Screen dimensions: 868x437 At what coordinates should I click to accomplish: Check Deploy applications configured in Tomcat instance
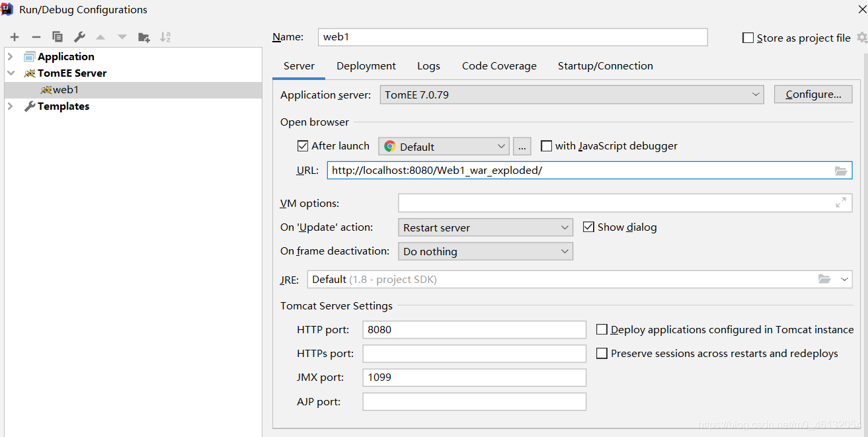pos(602,329)
